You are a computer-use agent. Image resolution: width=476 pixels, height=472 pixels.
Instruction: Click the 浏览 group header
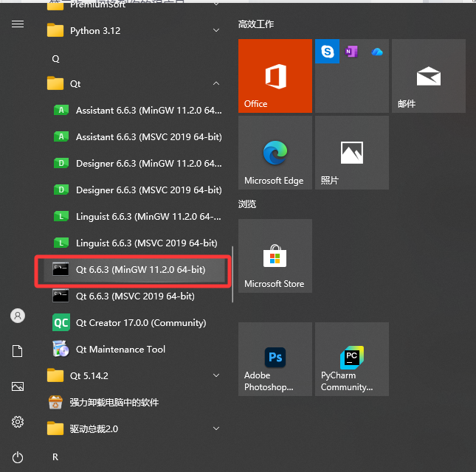(x=247, y=204)
